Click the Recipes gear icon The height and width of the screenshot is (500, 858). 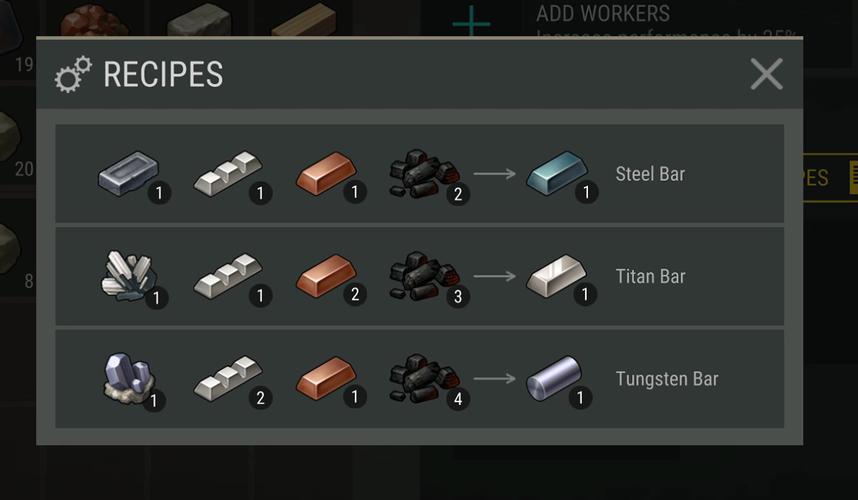73,74
